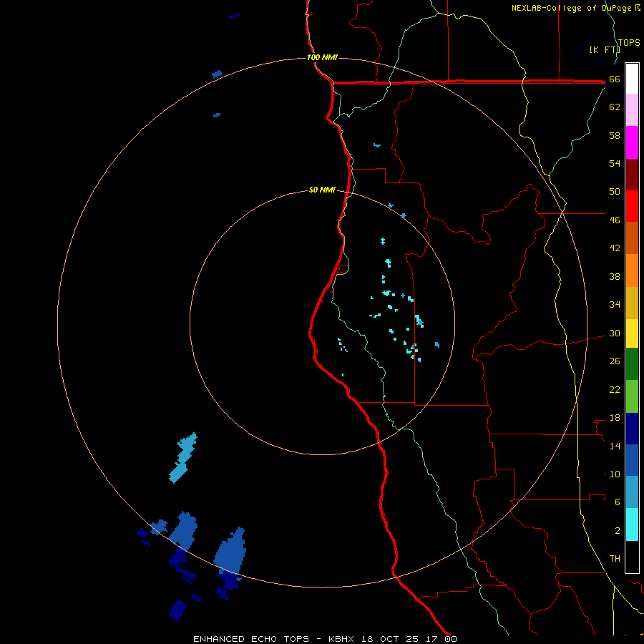Click the K FT units label
The image size is (644, 644).
604,49
